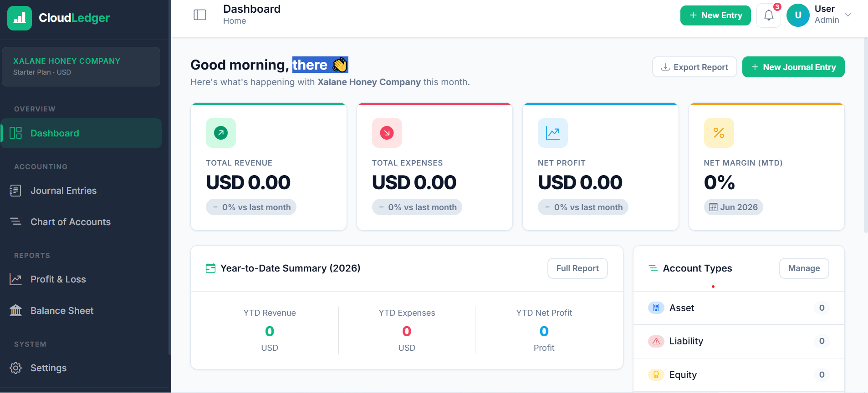
Task: Click the YTD Revenue value
Action: point(270,331)
